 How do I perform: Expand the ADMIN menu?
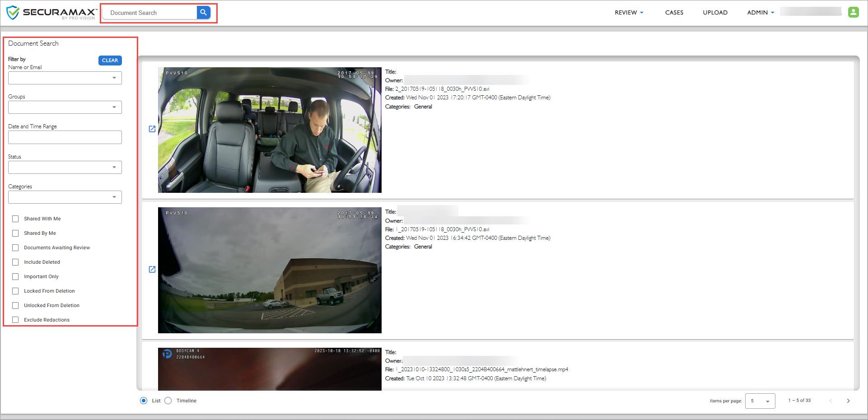[761, 13]
